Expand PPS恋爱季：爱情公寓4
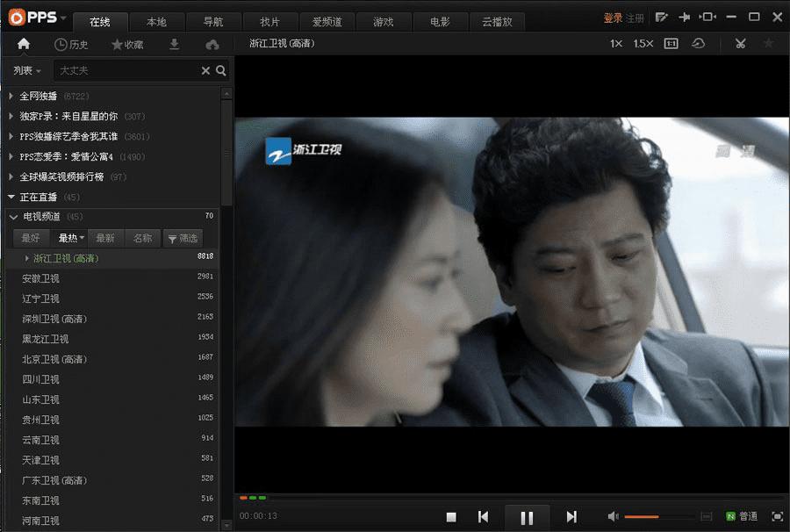This screenshot has height=532, width=790. (11, 156)
